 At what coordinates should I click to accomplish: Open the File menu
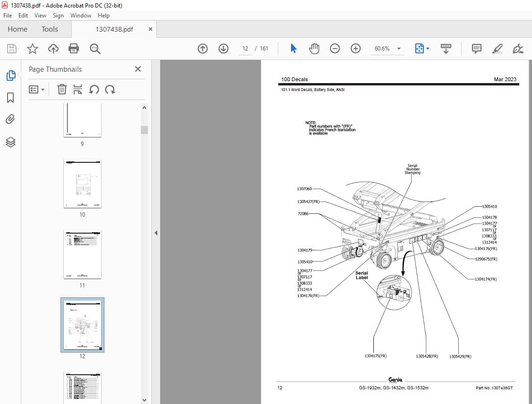coord(8,16)
